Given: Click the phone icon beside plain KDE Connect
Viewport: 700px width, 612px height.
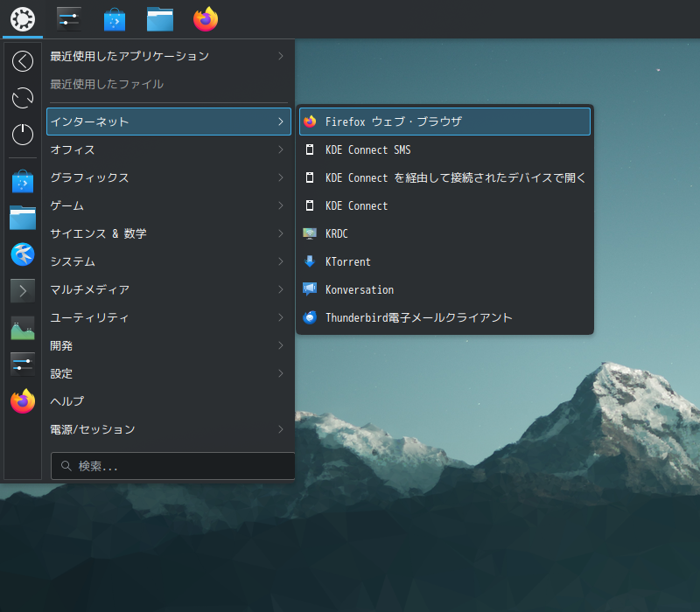Looking at the screenshot, I should [x=310, y=205].
